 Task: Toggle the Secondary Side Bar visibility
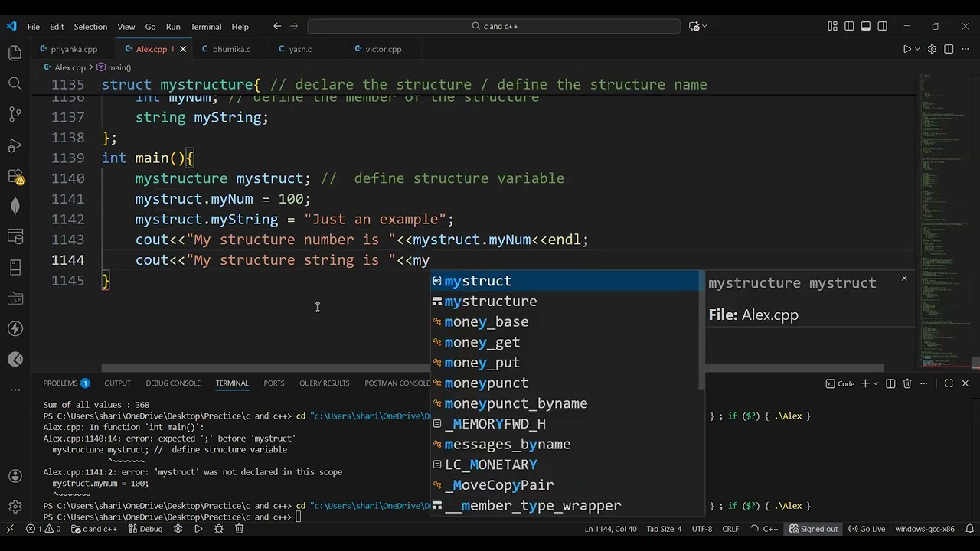tap(883, 26)
